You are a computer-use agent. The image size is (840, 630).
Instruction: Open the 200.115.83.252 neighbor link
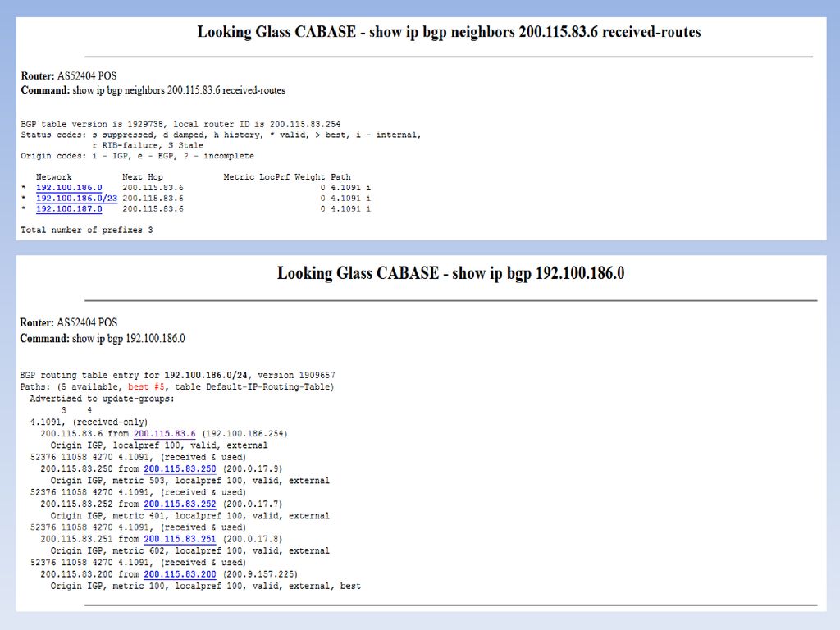180,504
